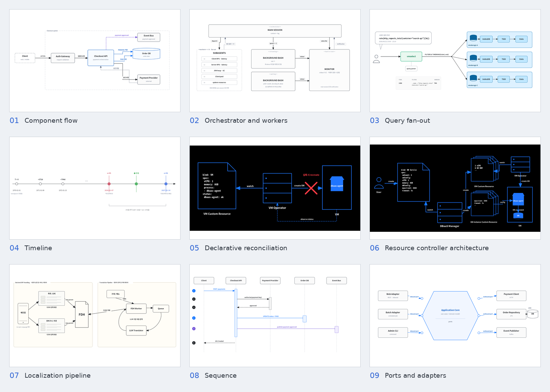Click the blue dbaas-agent icon in Declarative reconciliation
The width and height of the screenshot is (550, 392).
(337, 184)
